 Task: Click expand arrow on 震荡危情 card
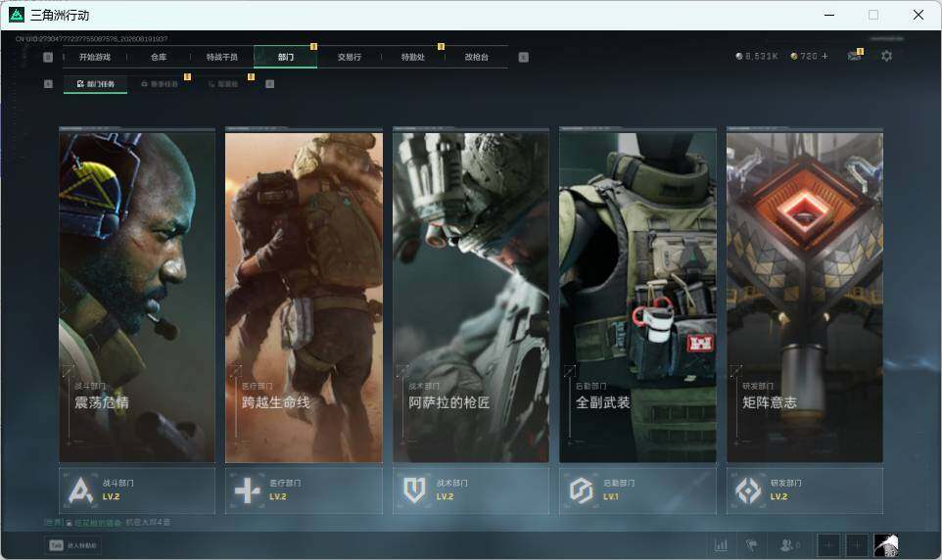click(68, 370)
